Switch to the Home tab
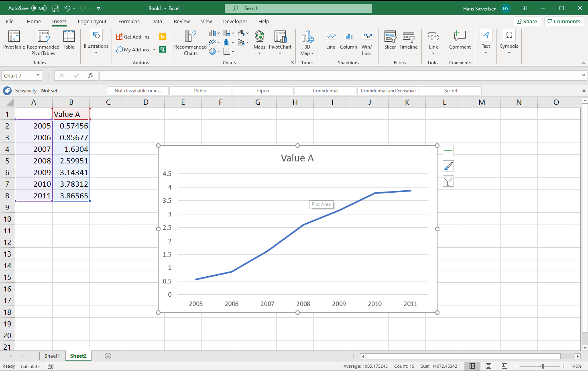Viewport: 588px width, 371px height. (34, 21)
